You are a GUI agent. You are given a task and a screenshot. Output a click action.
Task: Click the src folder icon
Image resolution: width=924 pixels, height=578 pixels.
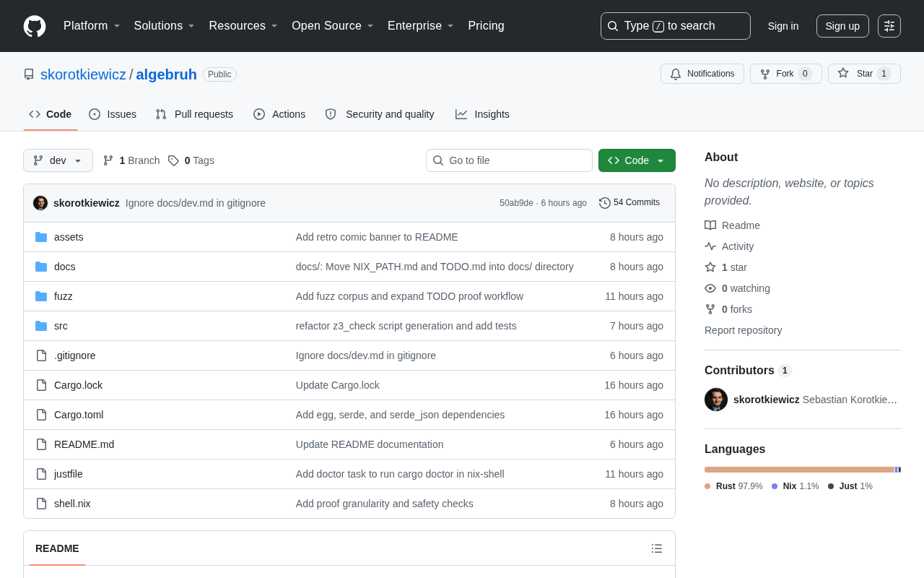[x=41, y=326]
